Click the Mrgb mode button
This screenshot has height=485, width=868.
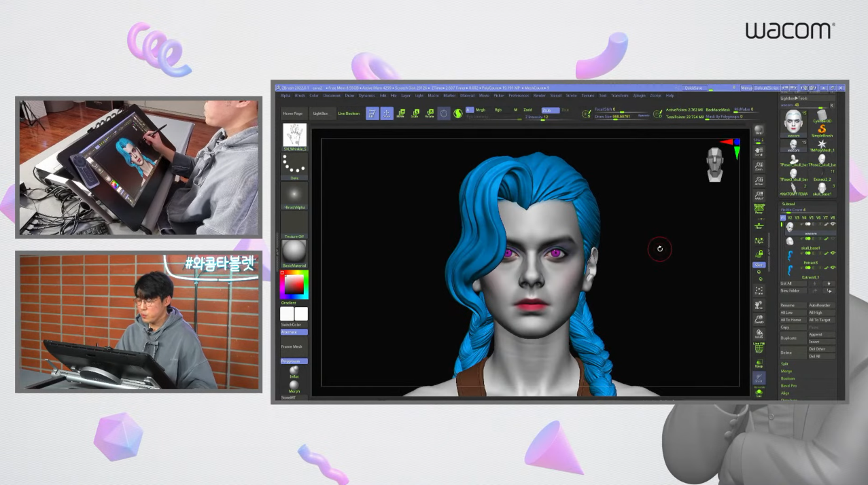[x=481, y=109]
